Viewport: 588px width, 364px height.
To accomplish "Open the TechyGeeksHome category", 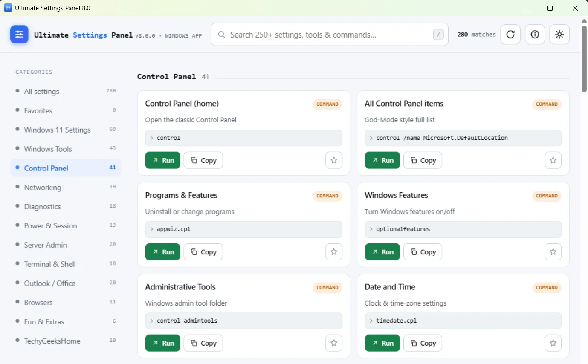I will 66,341.
